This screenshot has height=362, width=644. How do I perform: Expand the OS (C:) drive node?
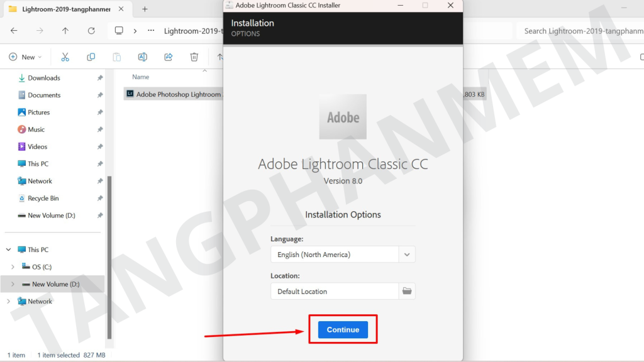[x=13, y=266]
